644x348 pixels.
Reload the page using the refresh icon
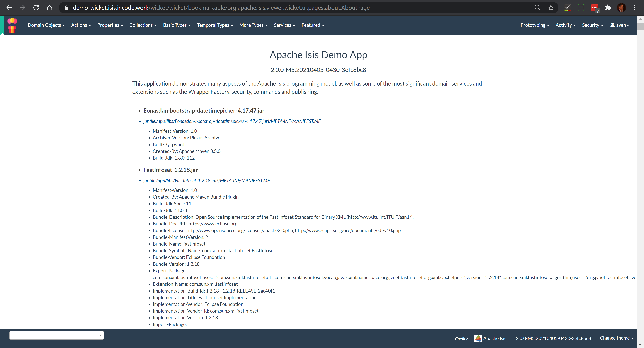(x=36, y=8)
